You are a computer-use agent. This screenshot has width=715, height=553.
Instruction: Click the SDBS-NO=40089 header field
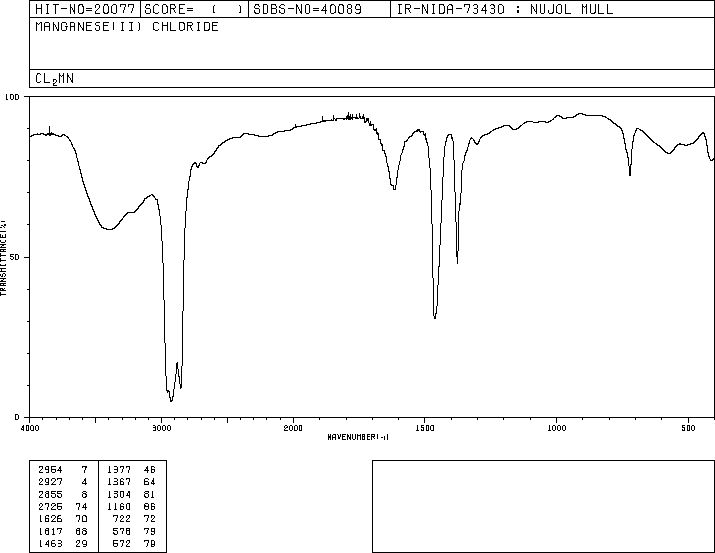coord(319,9)
